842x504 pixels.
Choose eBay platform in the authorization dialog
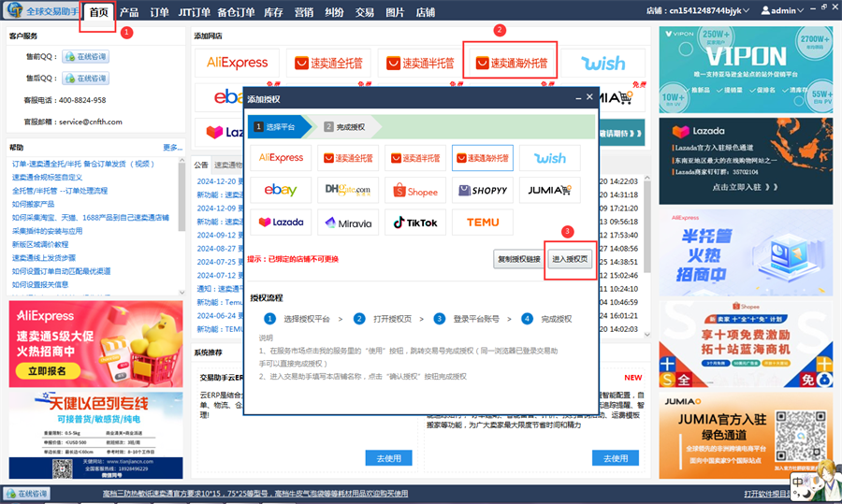(281, 190)
